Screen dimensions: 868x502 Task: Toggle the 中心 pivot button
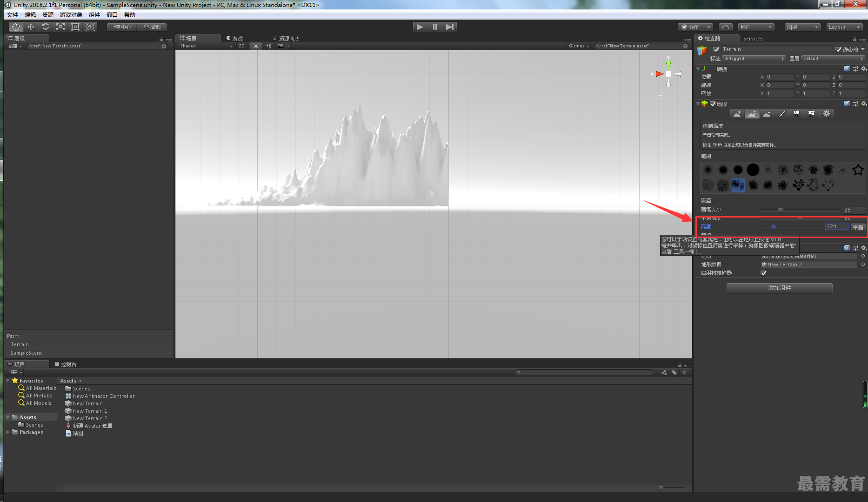pos(122,27)
